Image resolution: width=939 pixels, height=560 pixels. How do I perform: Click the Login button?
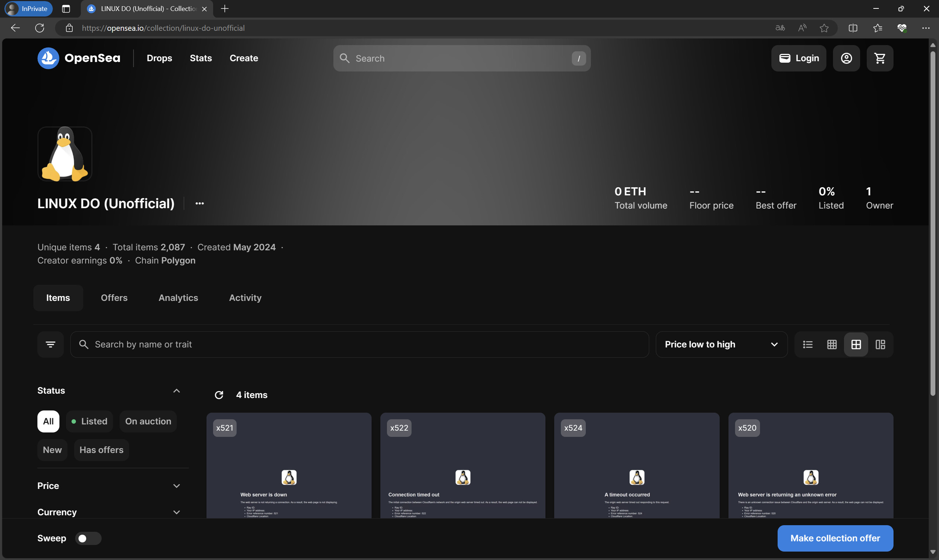(x=799, y=58)
